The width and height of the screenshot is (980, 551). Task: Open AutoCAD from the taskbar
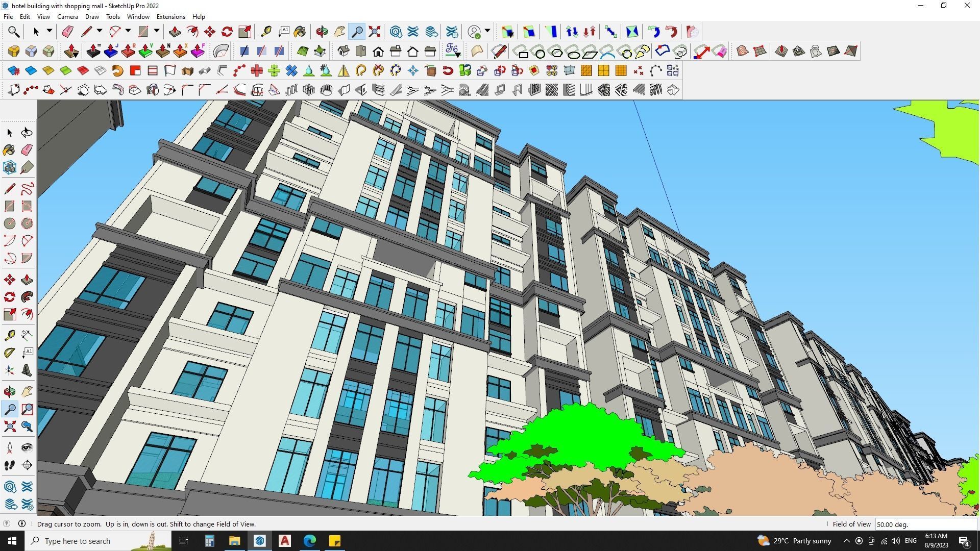[x=285, y=541]
